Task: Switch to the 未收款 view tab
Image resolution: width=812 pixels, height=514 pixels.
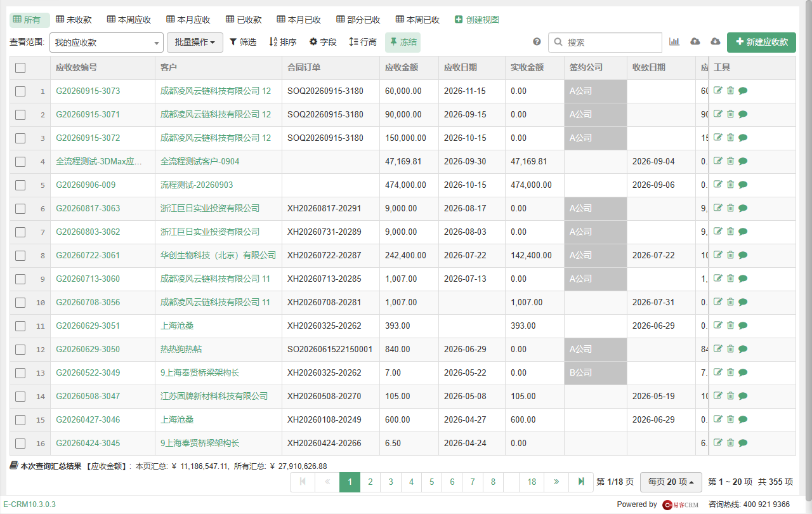Action: pyautogui.click(x=74, y=20)
